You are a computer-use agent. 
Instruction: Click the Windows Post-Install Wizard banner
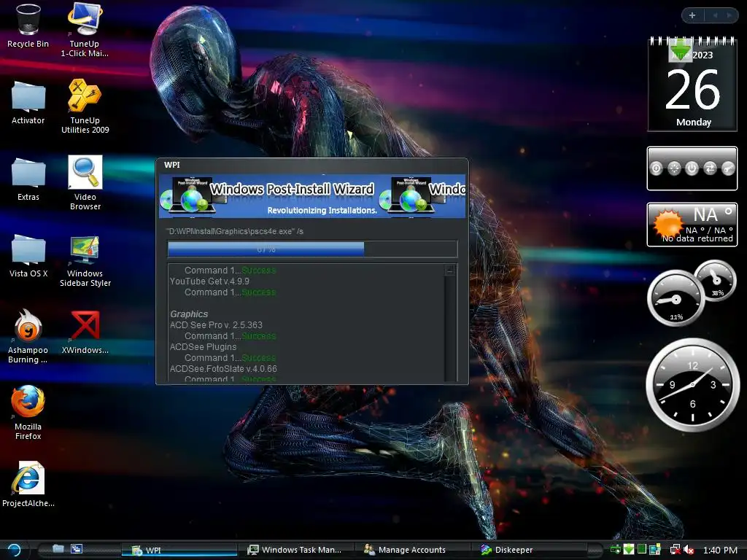[x=312, y=196]
